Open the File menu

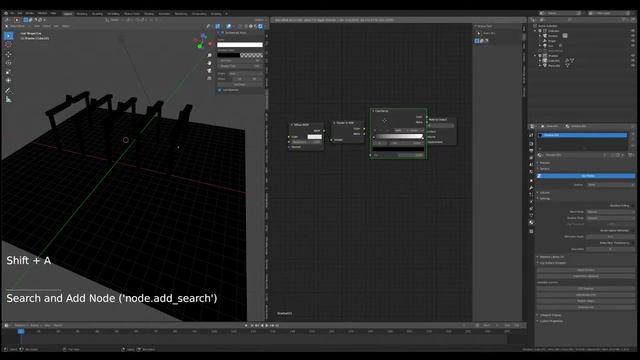click(12, 13)
